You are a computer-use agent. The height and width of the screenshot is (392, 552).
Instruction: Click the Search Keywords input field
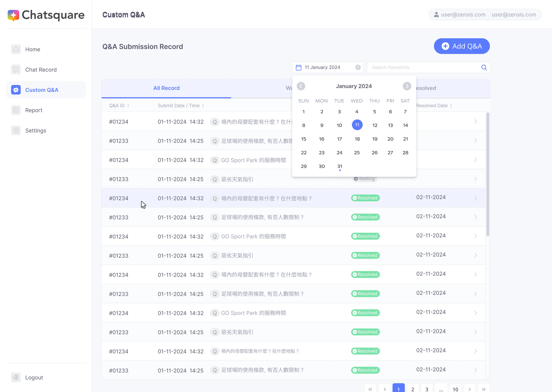429,68
